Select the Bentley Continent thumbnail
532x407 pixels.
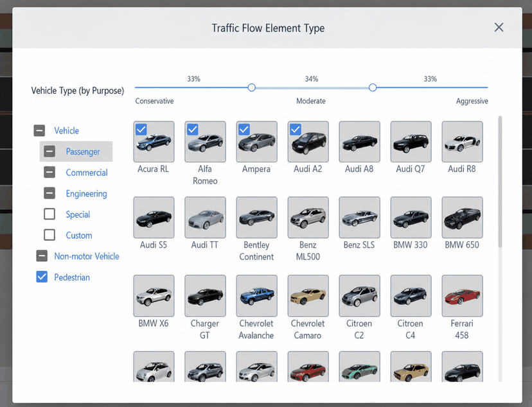tap(257, 217)
